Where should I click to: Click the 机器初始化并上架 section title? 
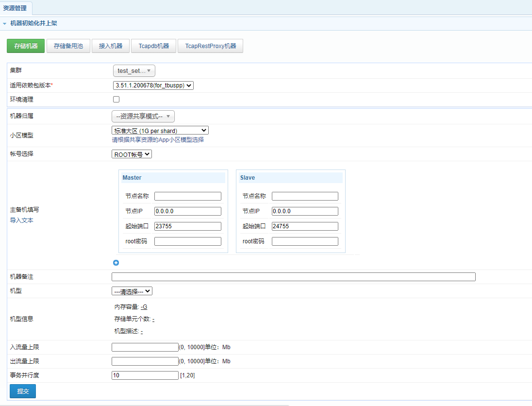(33, 23)
